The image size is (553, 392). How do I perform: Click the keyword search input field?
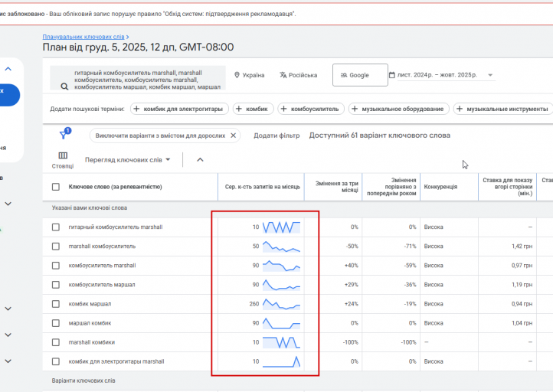coord(138,77)
